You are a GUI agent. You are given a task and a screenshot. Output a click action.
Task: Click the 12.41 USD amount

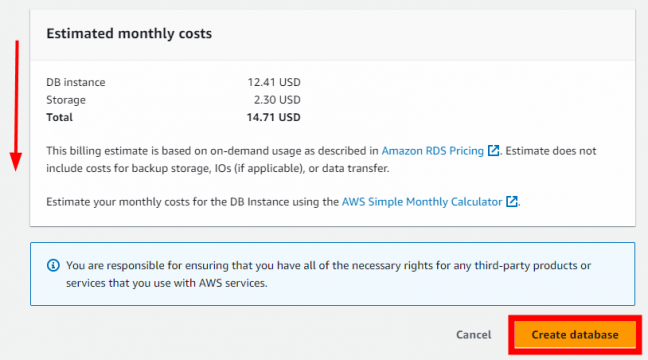pyautogui.click(x=274, y=82)
